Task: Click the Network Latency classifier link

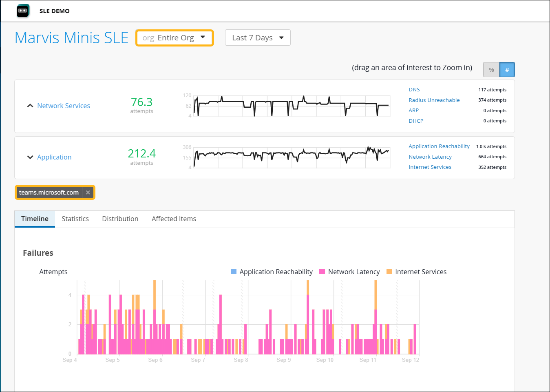Action: pos(430,157)
